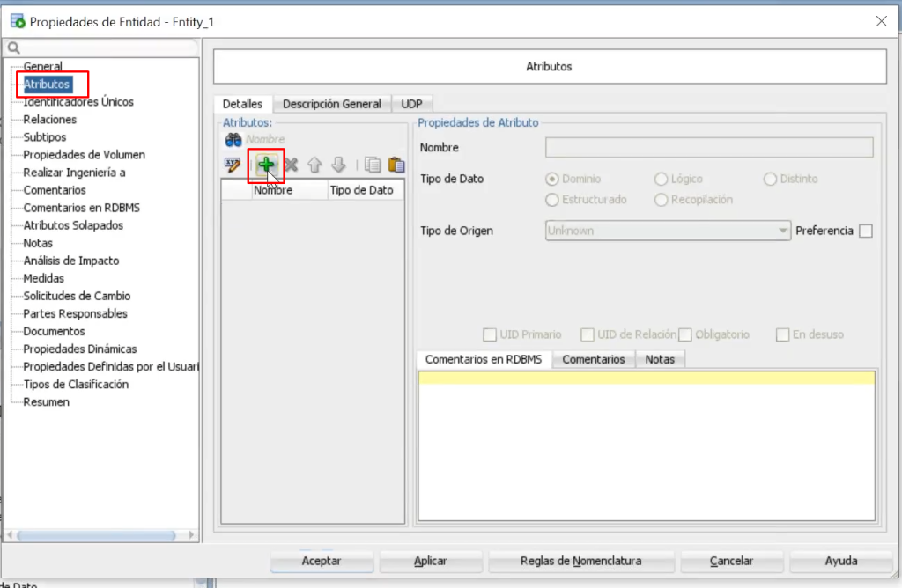The image size is (902, 588).
Task: Select the Estructurado radio button
Action: coord(551,200)
